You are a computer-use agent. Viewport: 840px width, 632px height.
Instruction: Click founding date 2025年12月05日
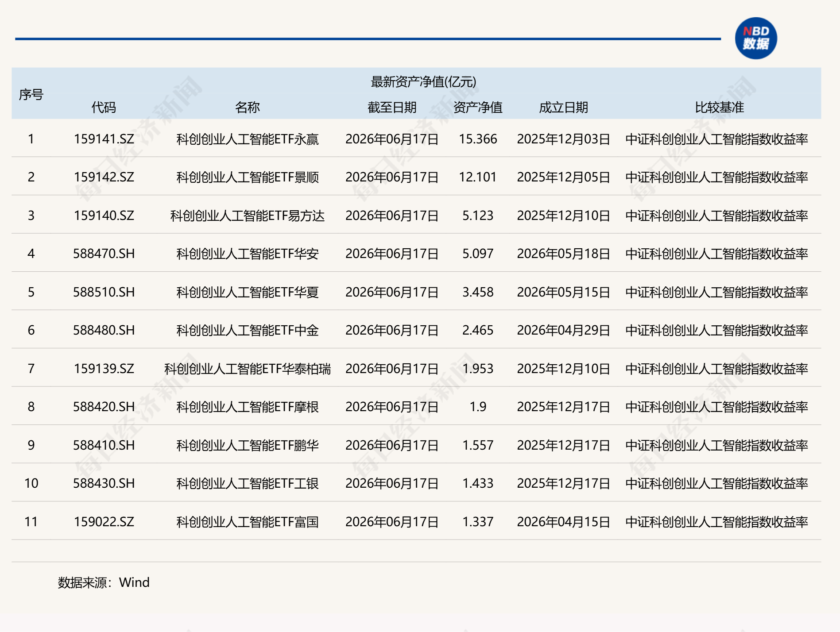563,177
